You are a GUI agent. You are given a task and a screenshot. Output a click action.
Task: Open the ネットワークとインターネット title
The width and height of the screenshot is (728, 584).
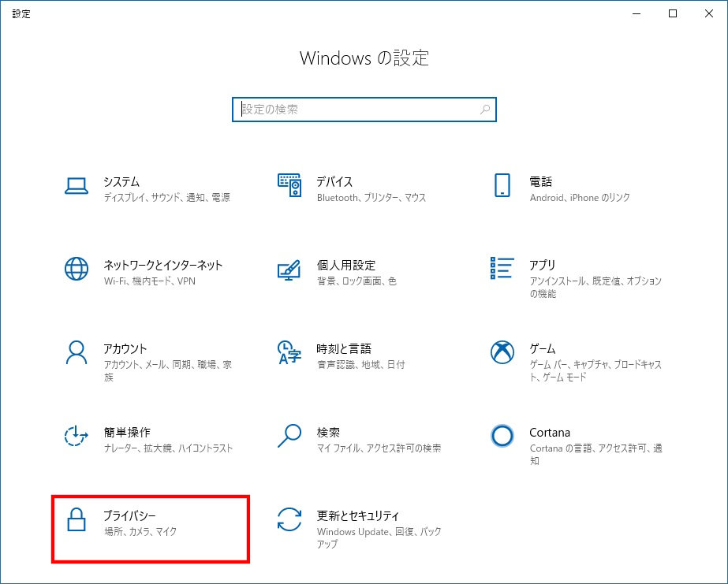click(x=163, y=265)
